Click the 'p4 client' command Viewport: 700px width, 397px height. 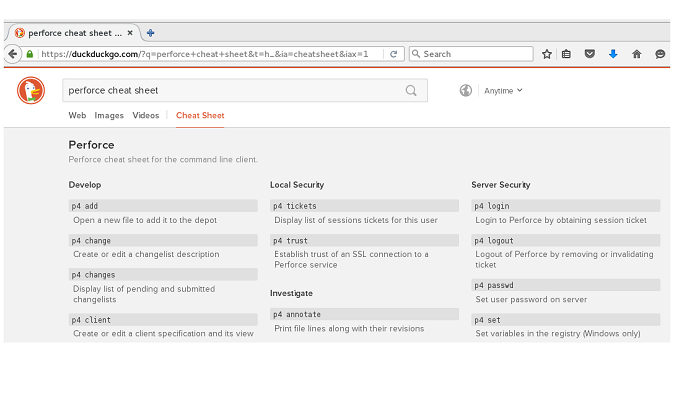(x=163, y=320)
